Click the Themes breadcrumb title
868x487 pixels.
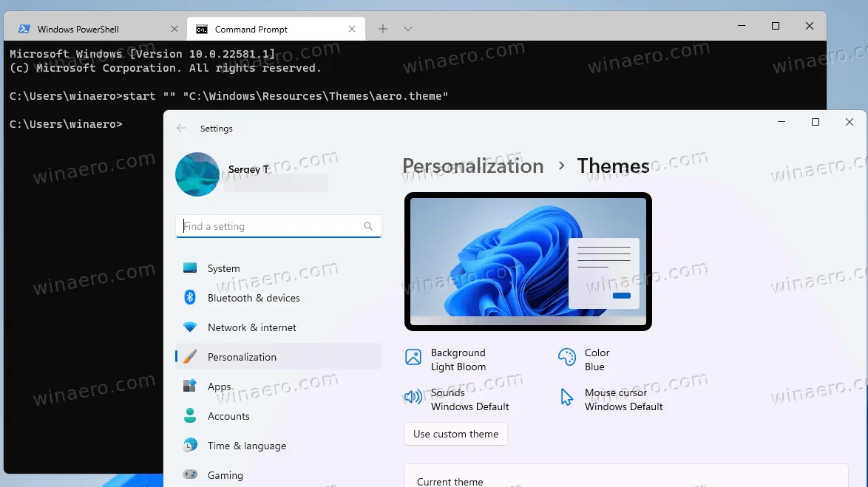point(614,166)
